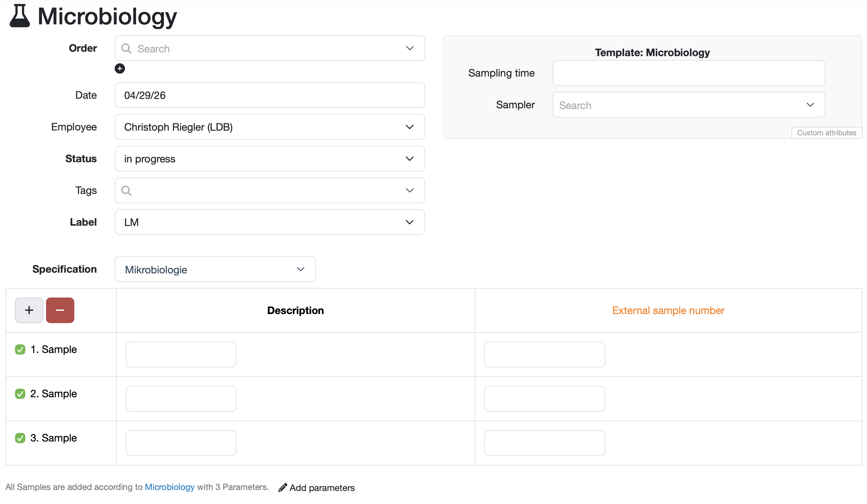
Task: Open the Specification dropdown showing Mikrobiologie
Action: [215, 269]
